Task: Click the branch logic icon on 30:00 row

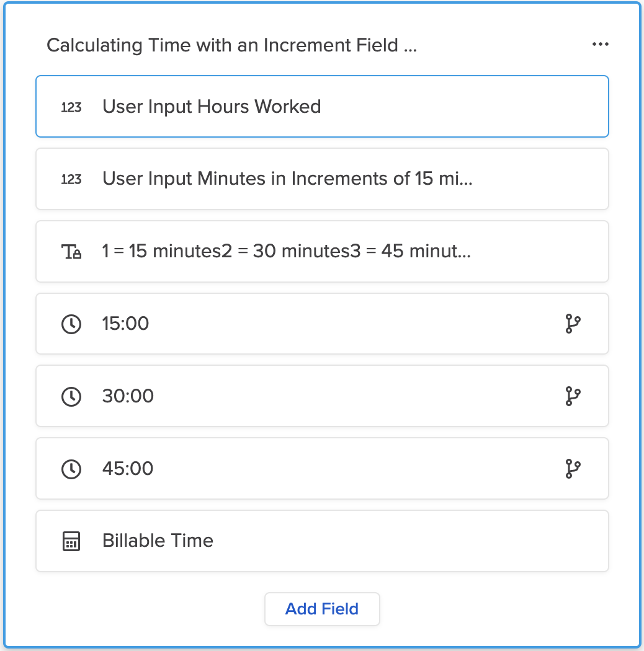Action: [573, 396]
